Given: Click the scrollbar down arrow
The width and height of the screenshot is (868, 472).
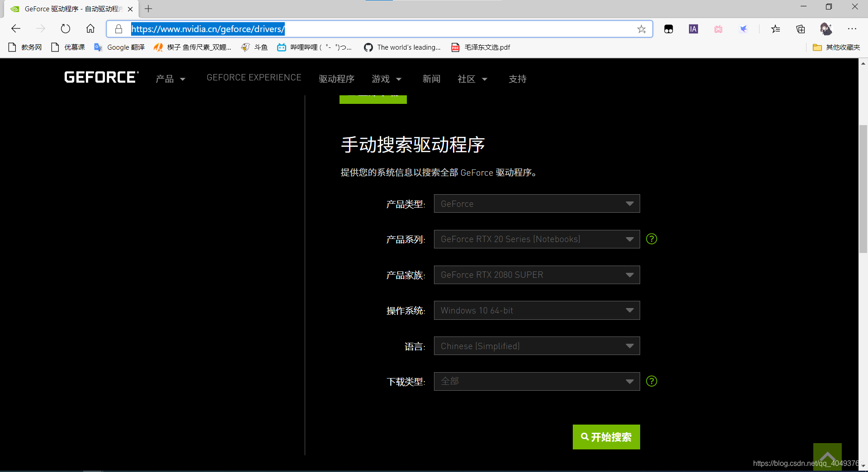Looking at the screenshot, I should coord(863,466).
